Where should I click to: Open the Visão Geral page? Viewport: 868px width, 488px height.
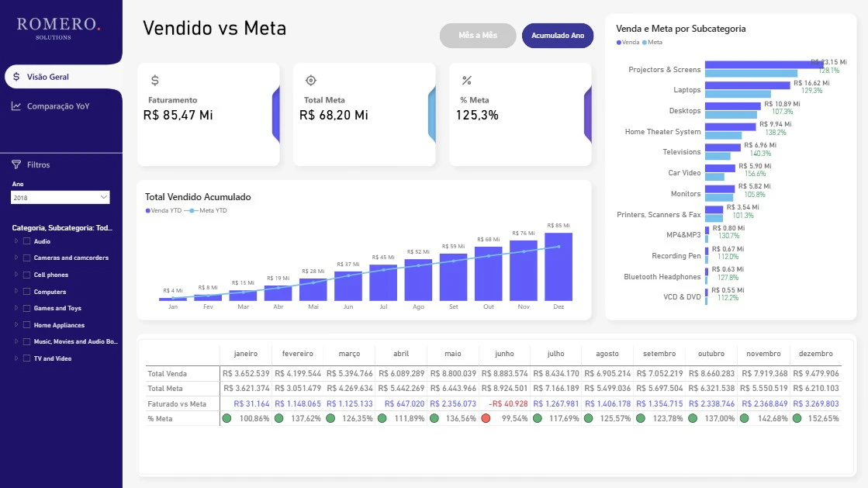pos(63,77)
